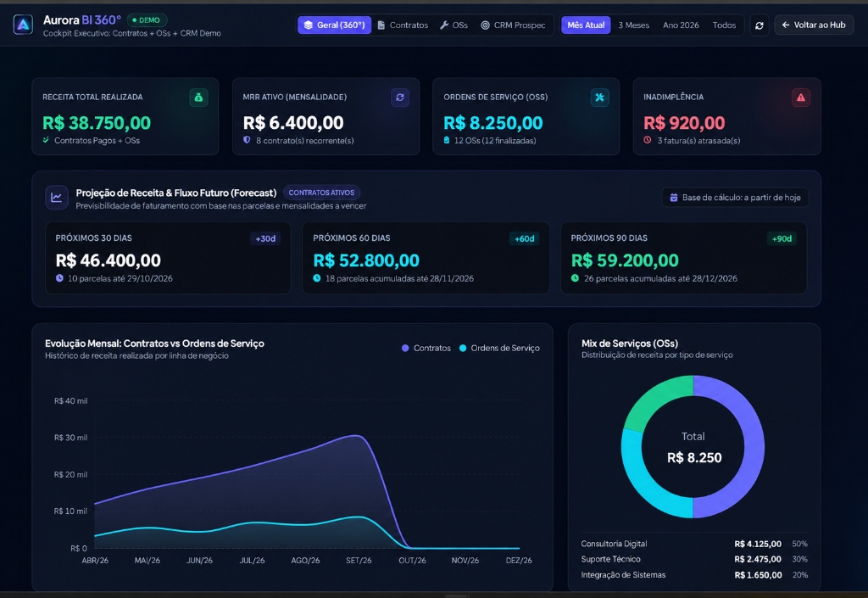868x598 pixels.
Task: Open the CRM Prospec tab
Action: pyautogui.click(x=513, y=25)
